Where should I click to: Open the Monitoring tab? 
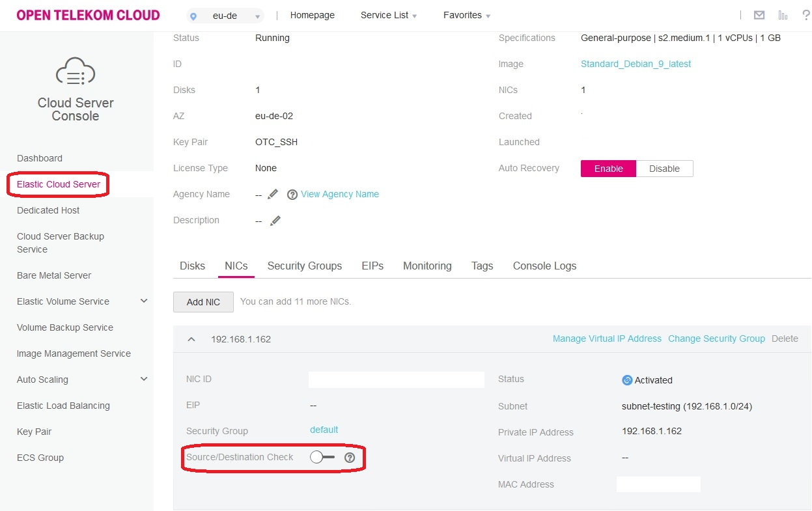pos(427,266)
